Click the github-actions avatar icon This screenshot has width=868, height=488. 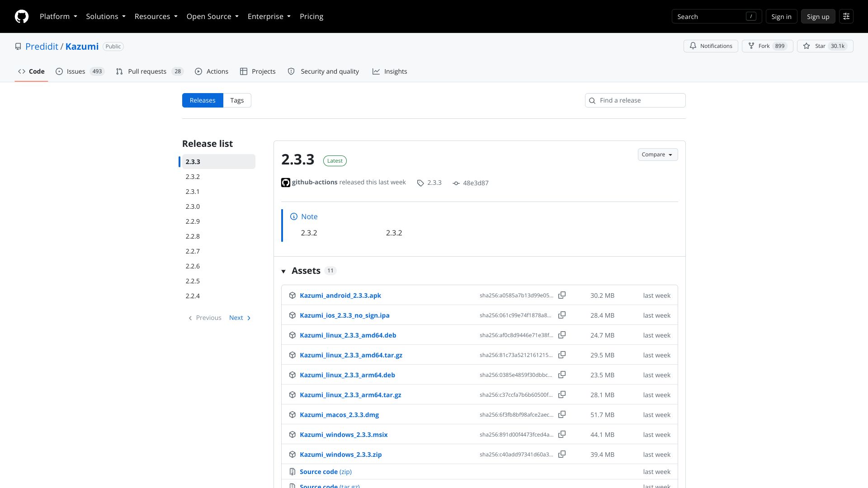286,183
